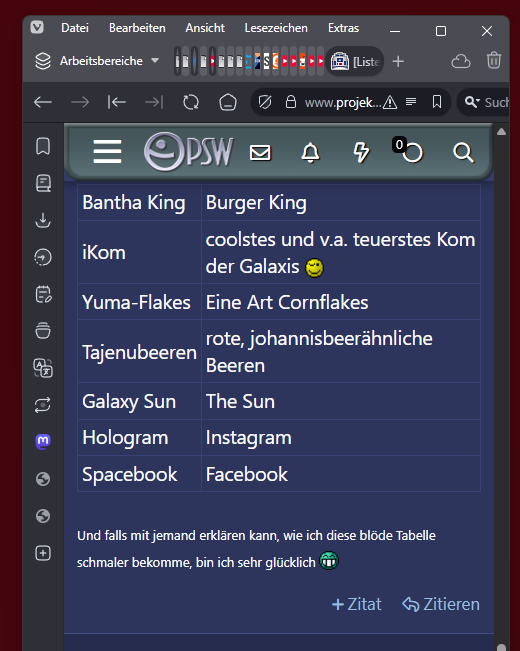Open the Extras menu
Screen dimensions: 520x651
tap(343, 28)
